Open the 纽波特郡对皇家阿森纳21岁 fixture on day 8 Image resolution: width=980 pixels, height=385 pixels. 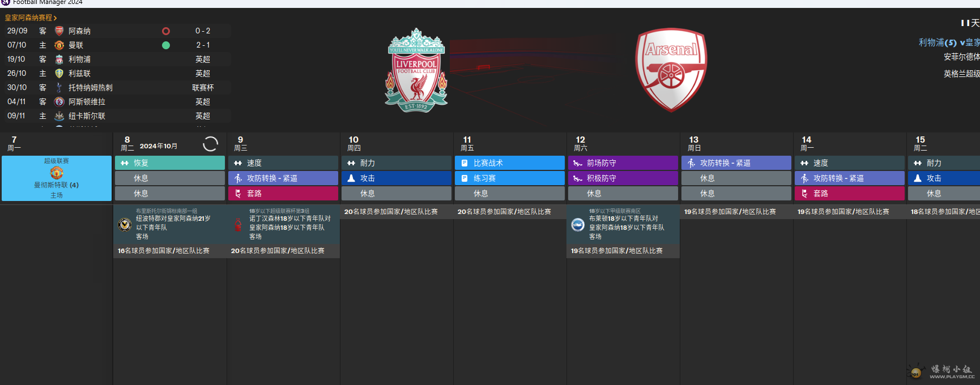(x=170, y=224)
